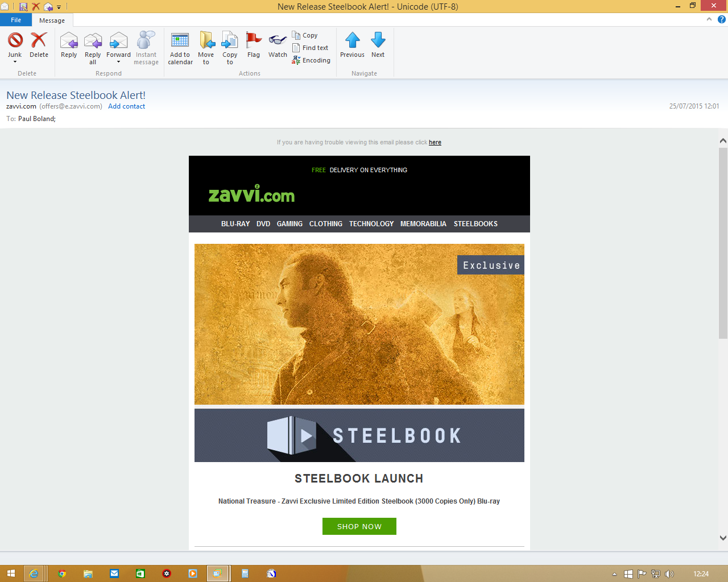The image size is (728, 582).
Task: Copy selected text via ribbon Copy
Action: tap(305, 35)
